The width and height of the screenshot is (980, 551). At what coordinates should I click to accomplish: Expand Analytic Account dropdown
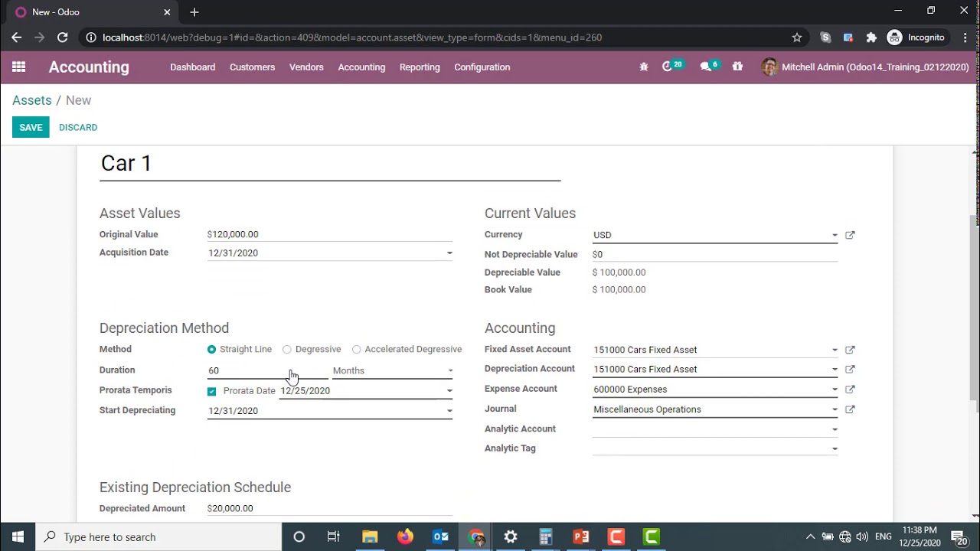[x=835, y=429]
